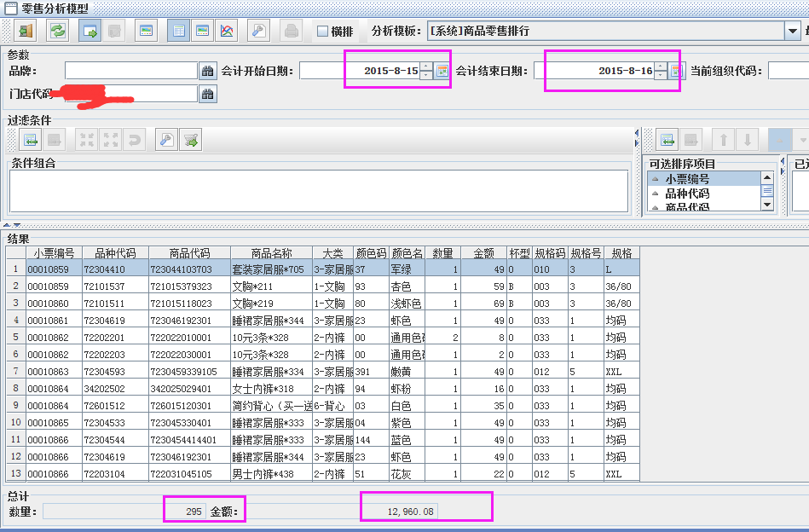Select 品种代码 in sortable items list
The image size is (809, 532).
tap(687, 194)
